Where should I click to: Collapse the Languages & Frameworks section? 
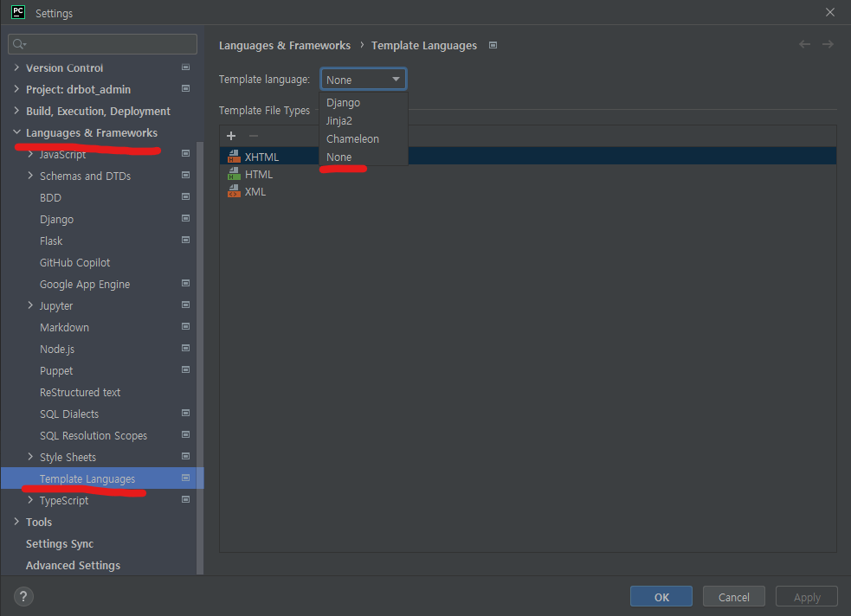[16, 132]
